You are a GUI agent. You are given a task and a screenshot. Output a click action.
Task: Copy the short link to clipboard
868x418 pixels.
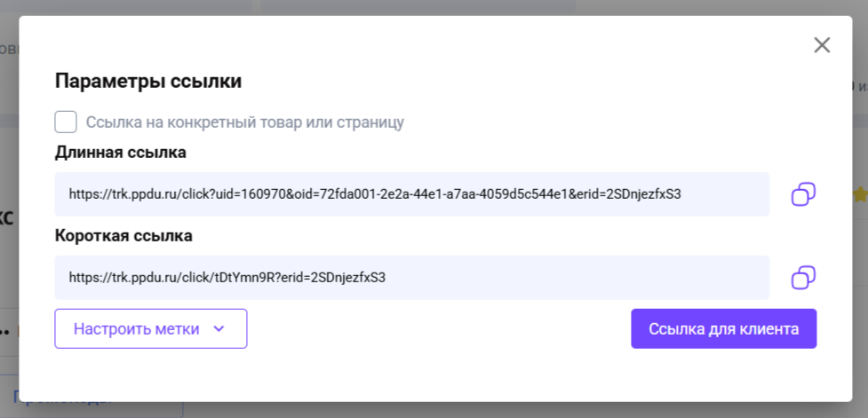tap(803, 278)
